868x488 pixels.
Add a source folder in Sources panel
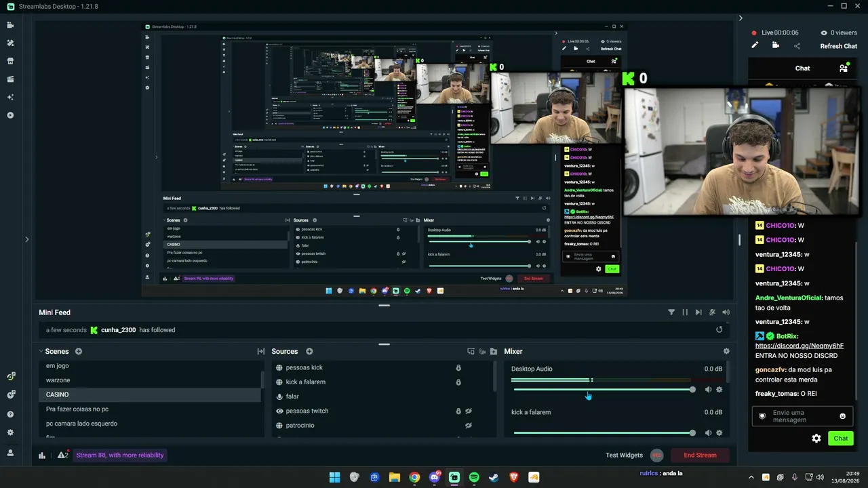pyautogui.click(x=494, y=351)
